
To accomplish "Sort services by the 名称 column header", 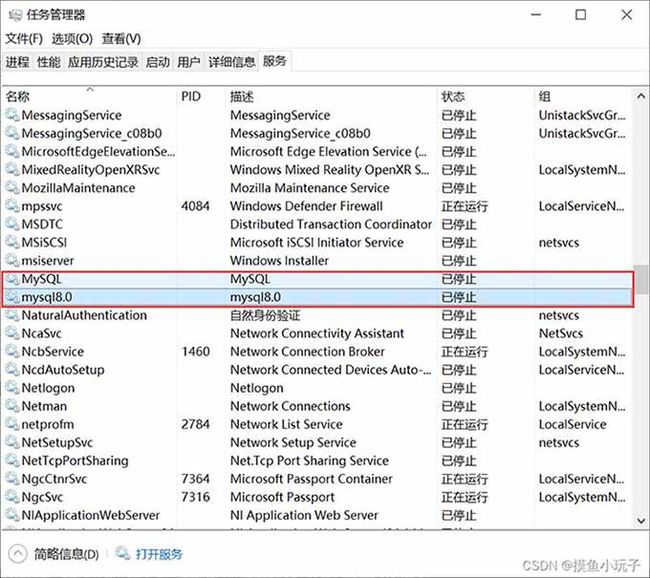I will coord(90,96).
